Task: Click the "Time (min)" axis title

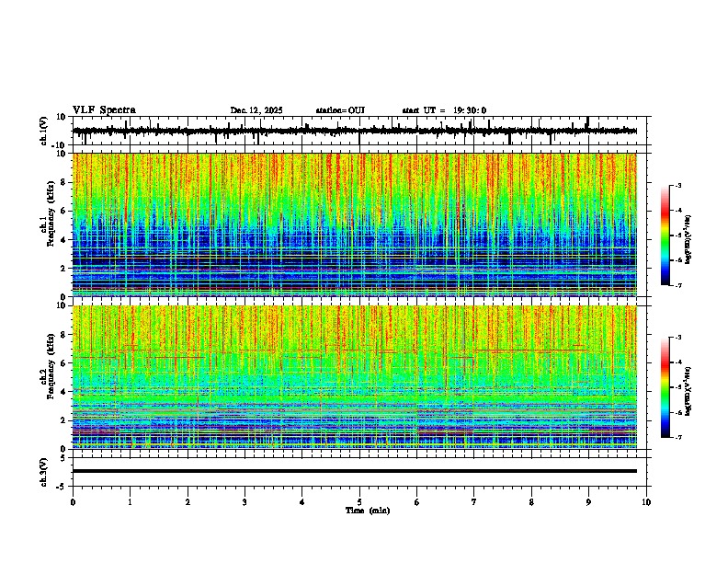Action: [x=368, y=511]
